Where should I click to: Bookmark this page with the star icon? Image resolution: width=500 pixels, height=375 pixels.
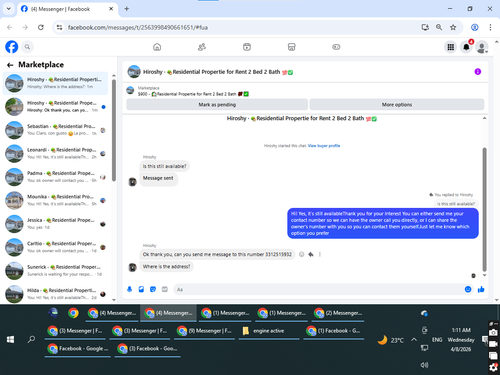pos(453,27)
